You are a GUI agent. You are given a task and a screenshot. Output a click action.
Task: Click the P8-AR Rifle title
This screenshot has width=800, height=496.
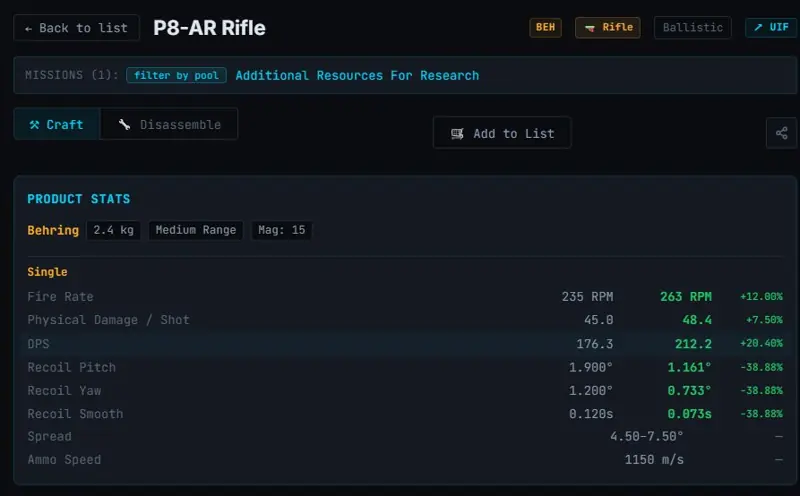pos(209,28)
